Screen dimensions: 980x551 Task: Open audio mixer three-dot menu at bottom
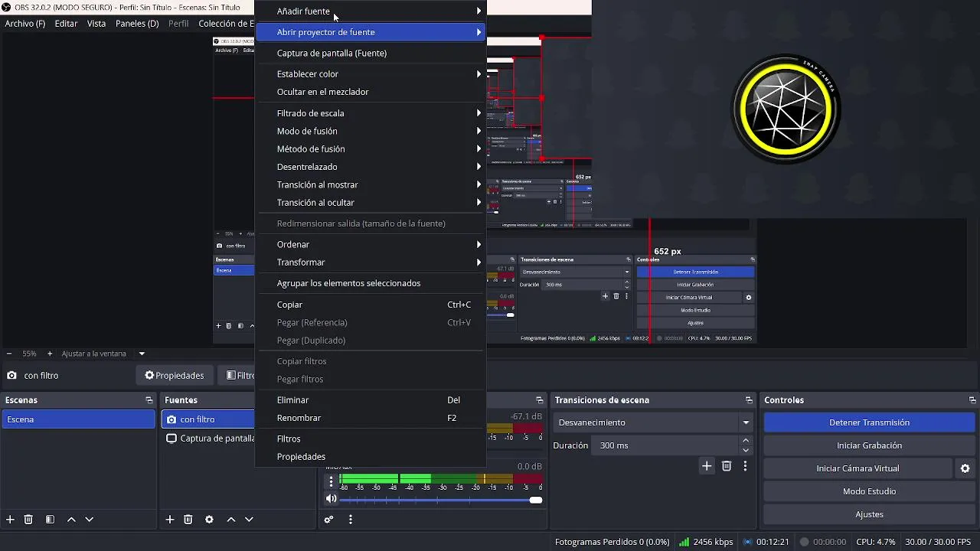351,520
